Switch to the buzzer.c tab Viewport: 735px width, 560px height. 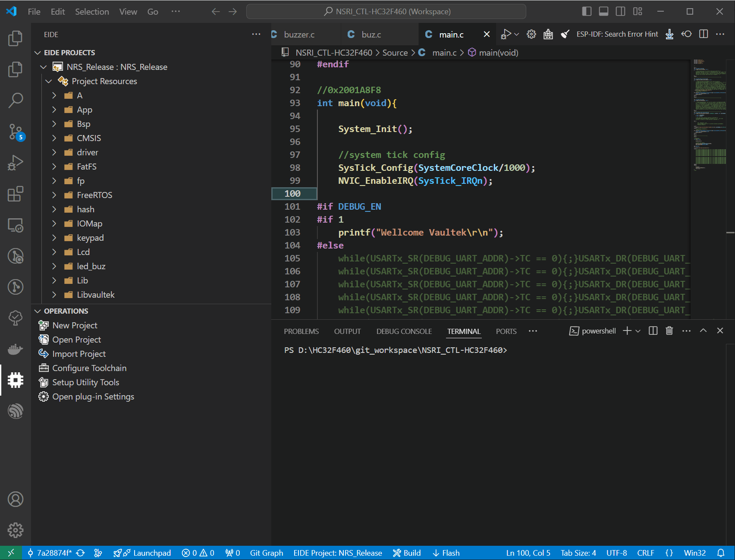coord(299,35)
